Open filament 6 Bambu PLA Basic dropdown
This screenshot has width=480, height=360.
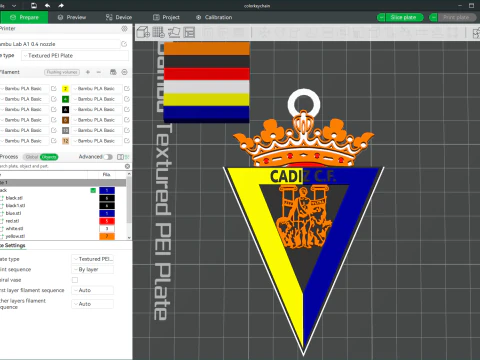(x=96, y=109)
